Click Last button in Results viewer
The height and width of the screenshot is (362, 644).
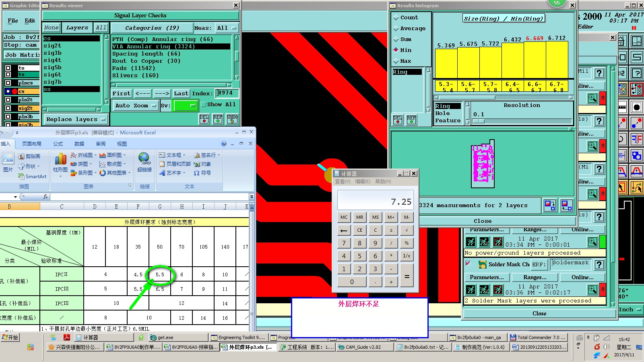pyautogui.click(x=181, y=93)
